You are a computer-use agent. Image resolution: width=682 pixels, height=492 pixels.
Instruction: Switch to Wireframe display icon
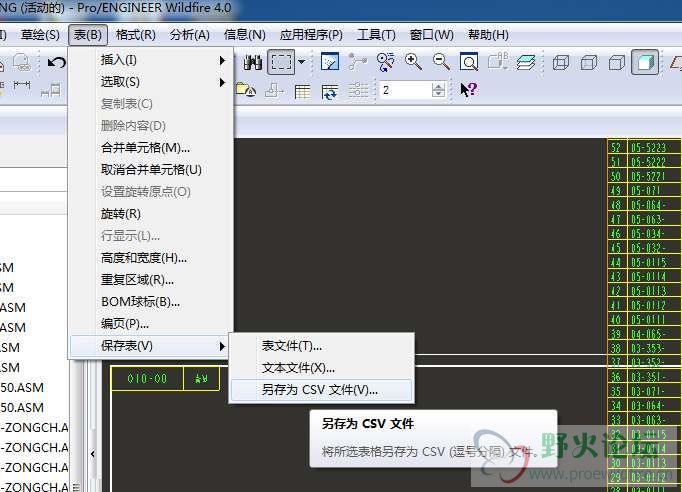561,63
